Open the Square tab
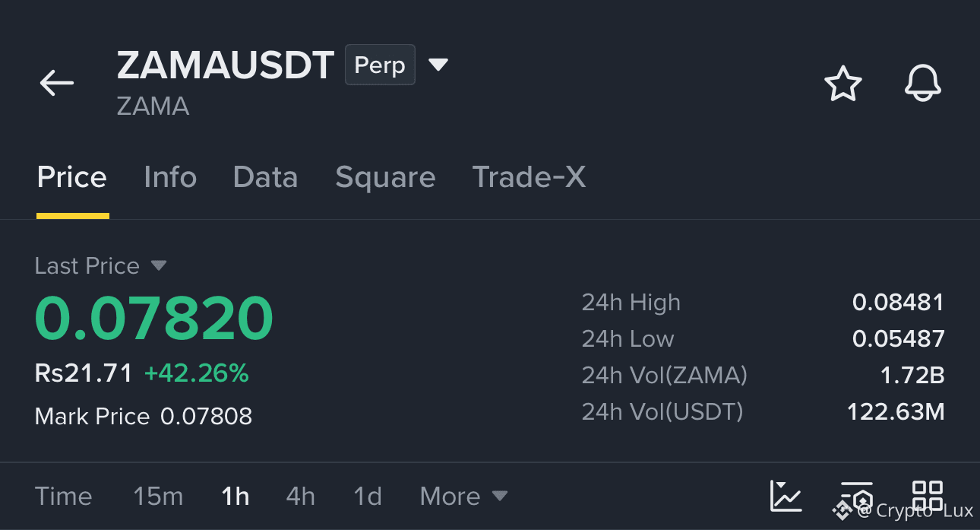The width and height of the screenshot is (980, 530). click(x=385, y=177)
